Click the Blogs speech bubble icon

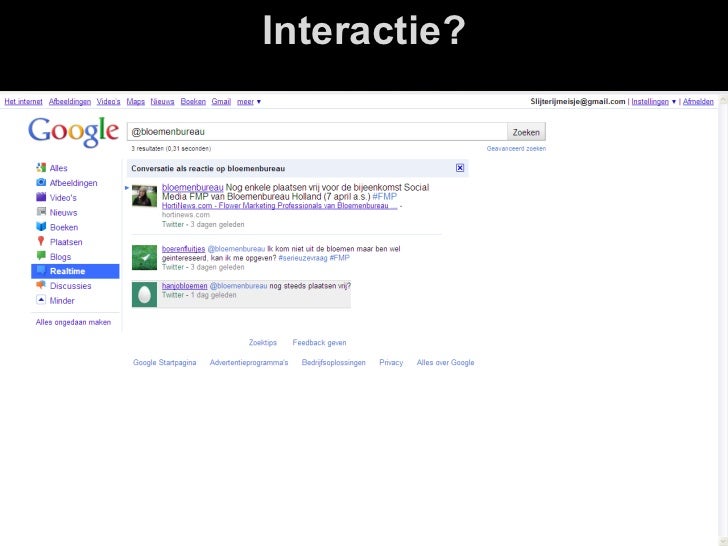(x=41, y=256)
